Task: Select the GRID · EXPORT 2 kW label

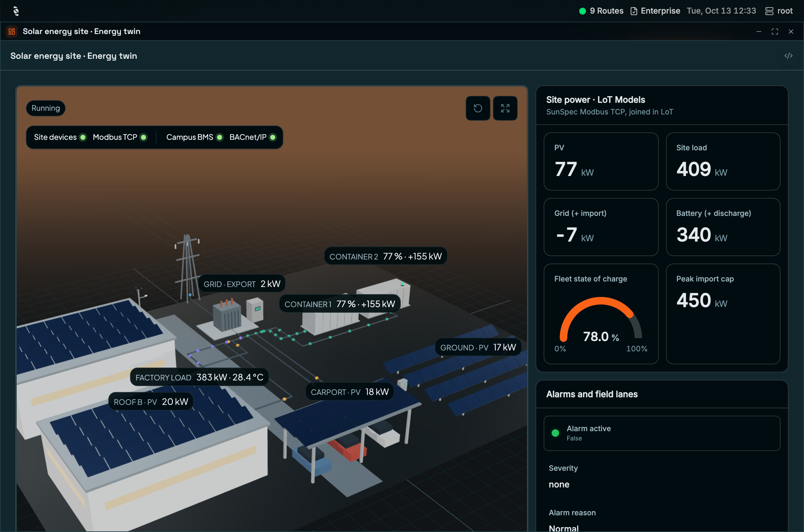Action: [x=242, y=284]
